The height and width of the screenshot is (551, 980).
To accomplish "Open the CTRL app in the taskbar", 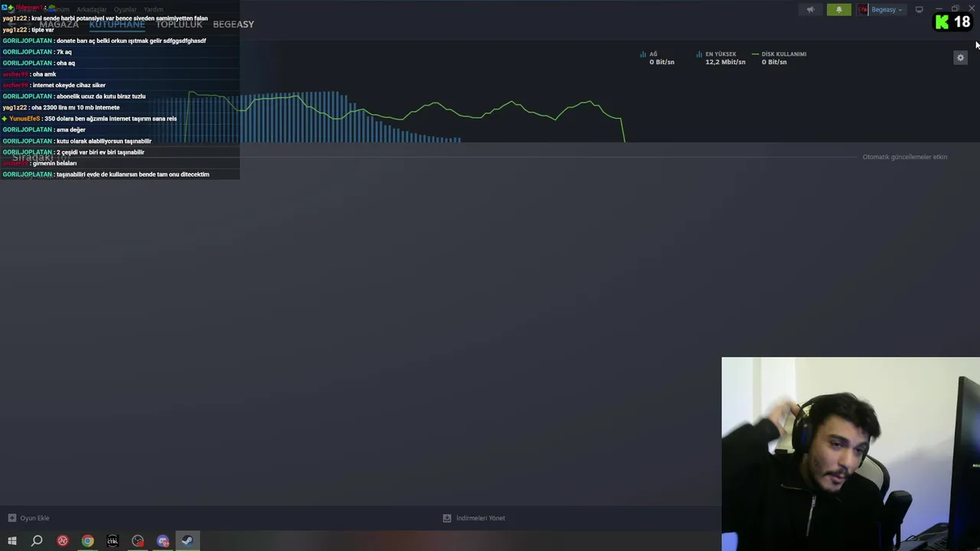I will (113, 541).
